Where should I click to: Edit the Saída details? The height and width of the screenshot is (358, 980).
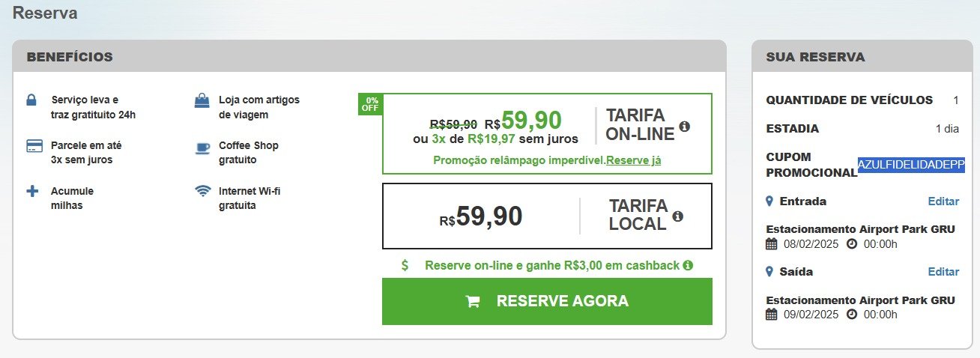pyautogui.click(x=943, y=272)
